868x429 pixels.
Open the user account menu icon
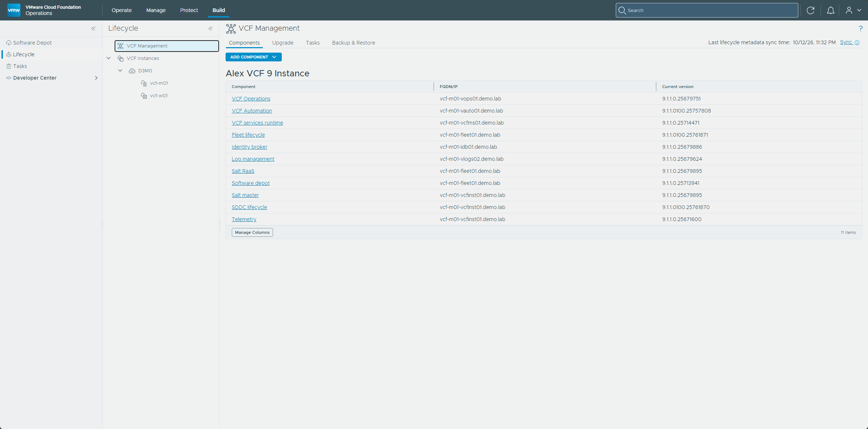(x=849, y=10)
